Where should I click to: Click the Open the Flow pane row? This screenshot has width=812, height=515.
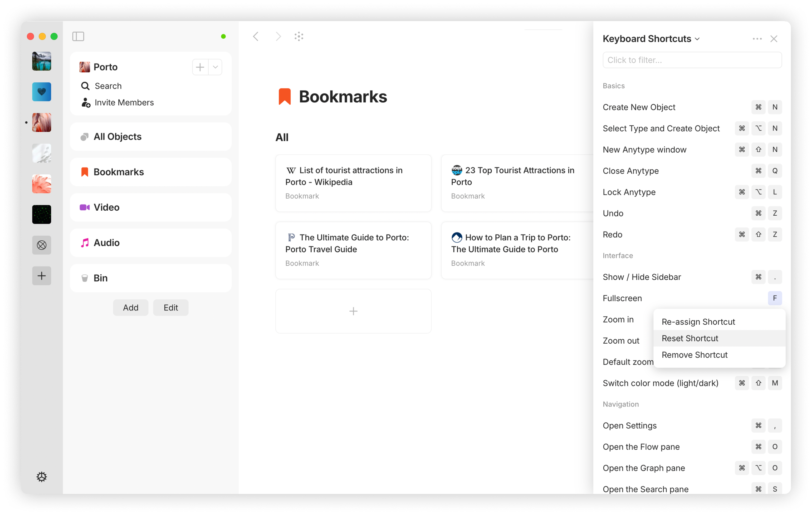coord(692,447)
